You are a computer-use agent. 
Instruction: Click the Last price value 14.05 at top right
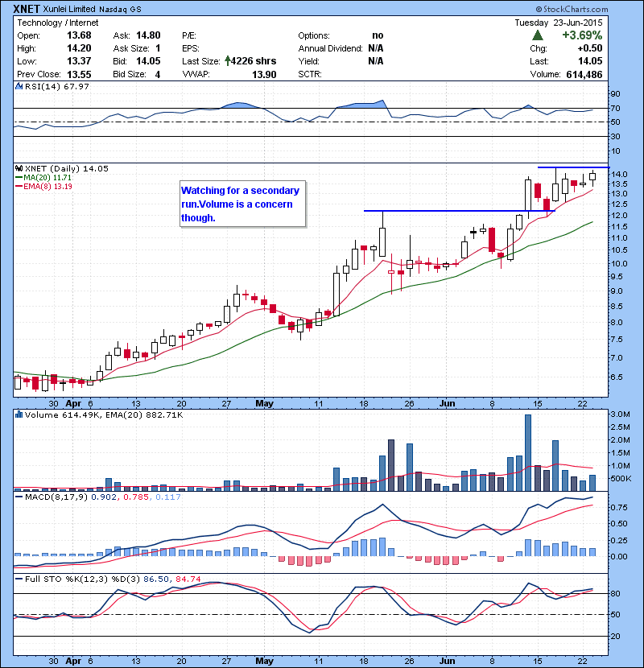coord(590,61)
